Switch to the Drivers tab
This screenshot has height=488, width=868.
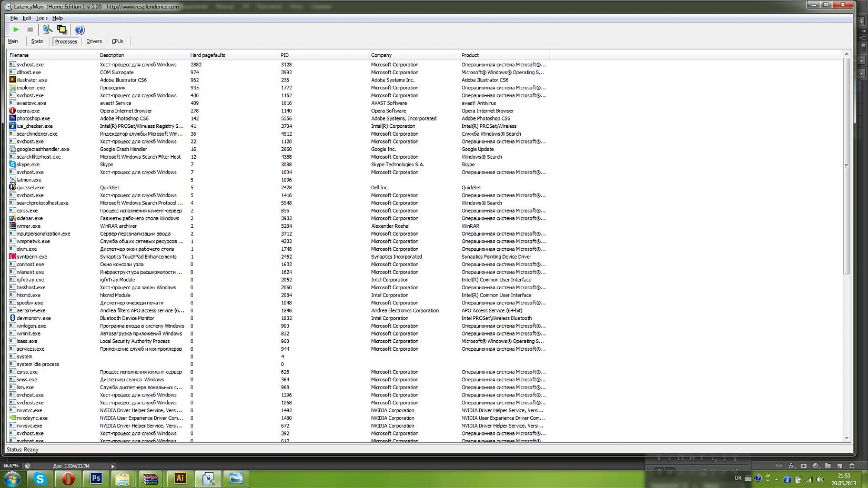[x=94, y=41]
